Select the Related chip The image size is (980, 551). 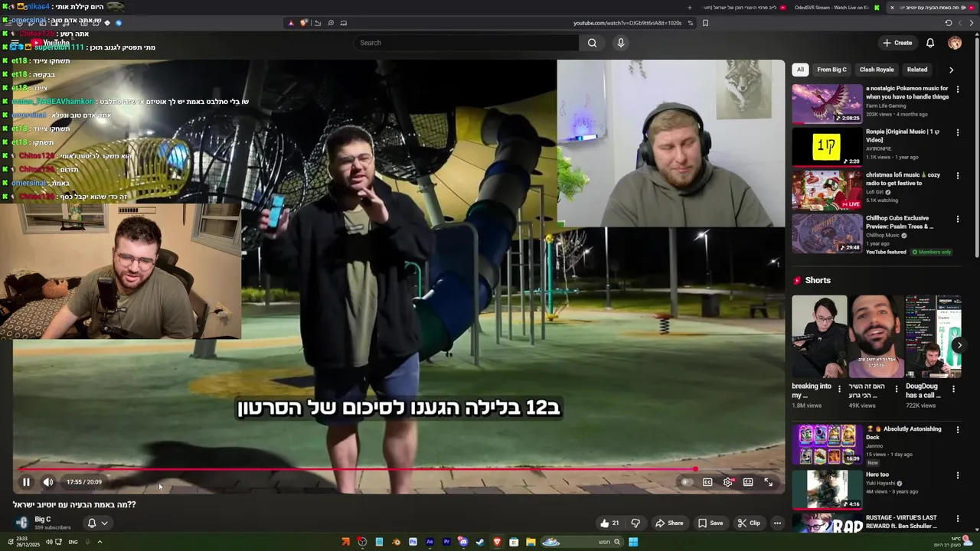[917, 70]
